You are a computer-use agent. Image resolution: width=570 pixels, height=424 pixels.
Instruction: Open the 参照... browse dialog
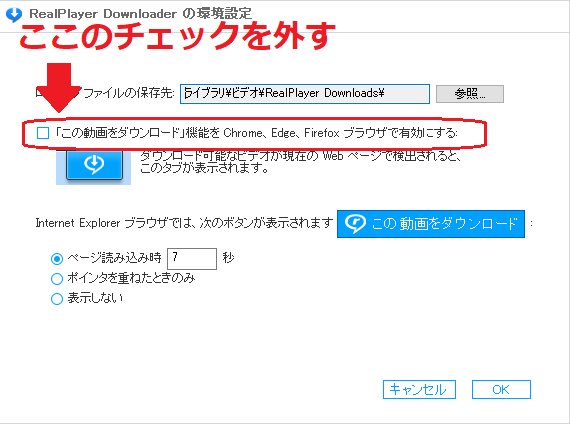pos(470,94)
